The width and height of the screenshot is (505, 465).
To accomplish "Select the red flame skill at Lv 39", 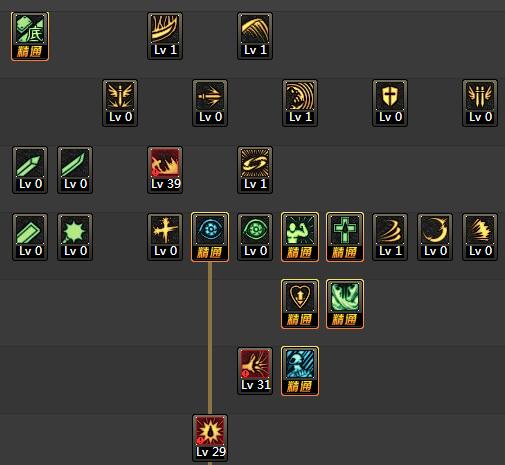I will (165, 170).
